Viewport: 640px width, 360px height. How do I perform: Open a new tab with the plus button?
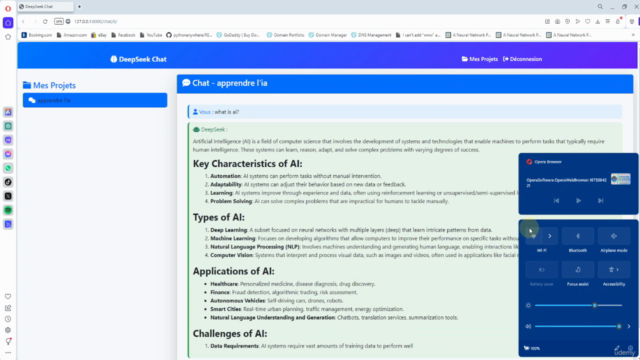tap(79, 7)
